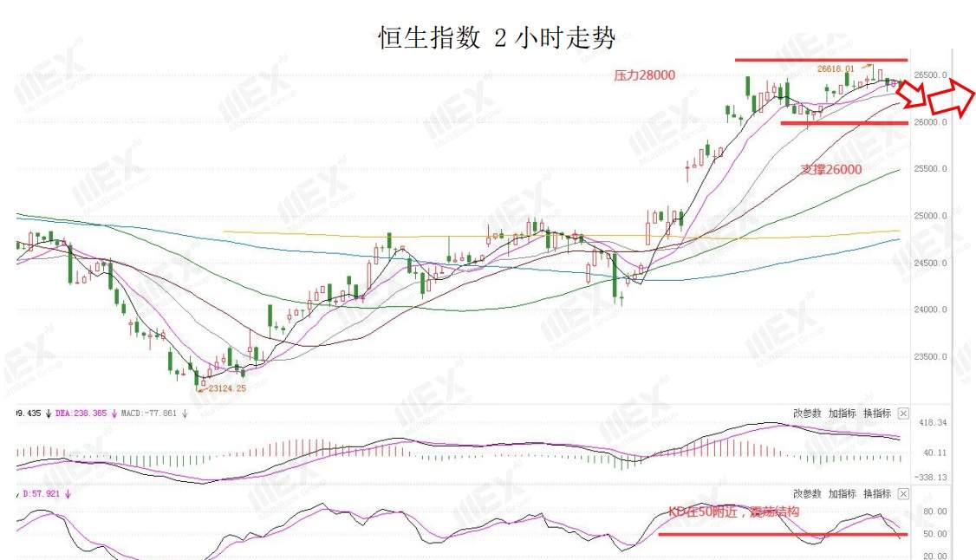Click the arrow beside MACD:-77.861
Viewport: 976px width, 560px height.
[x=185, y=413]
